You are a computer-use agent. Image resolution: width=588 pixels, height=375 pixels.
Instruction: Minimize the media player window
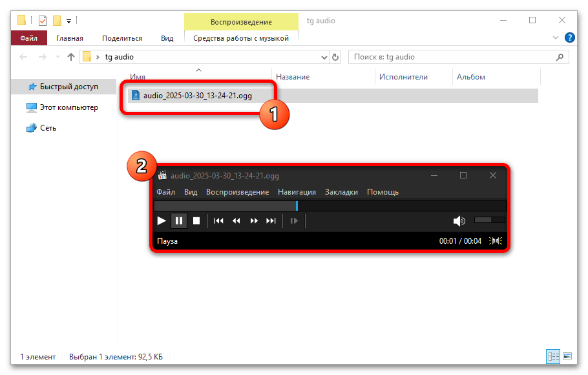click(x=434, y=175)
